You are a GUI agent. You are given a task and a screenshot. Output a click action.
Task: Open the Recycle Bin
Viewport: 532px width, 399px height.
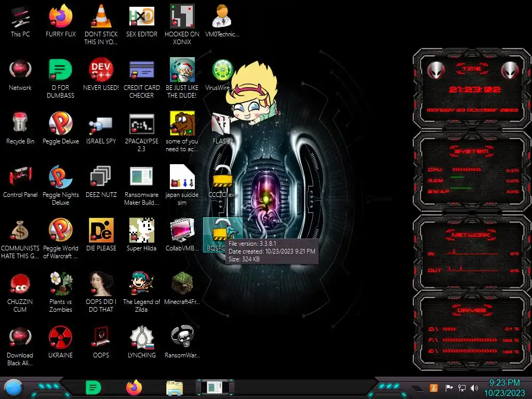[x=20, y=128]
